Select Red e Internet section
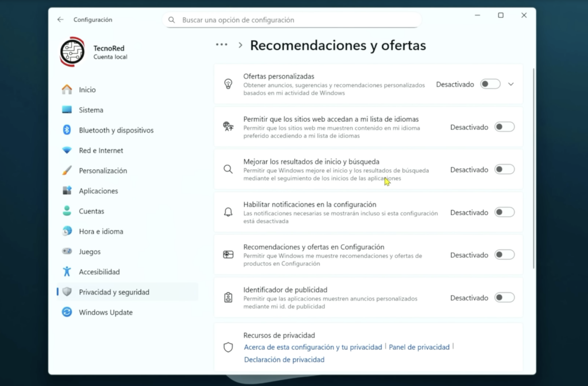The height and width of the screenshot is (386, 588). 127,150
